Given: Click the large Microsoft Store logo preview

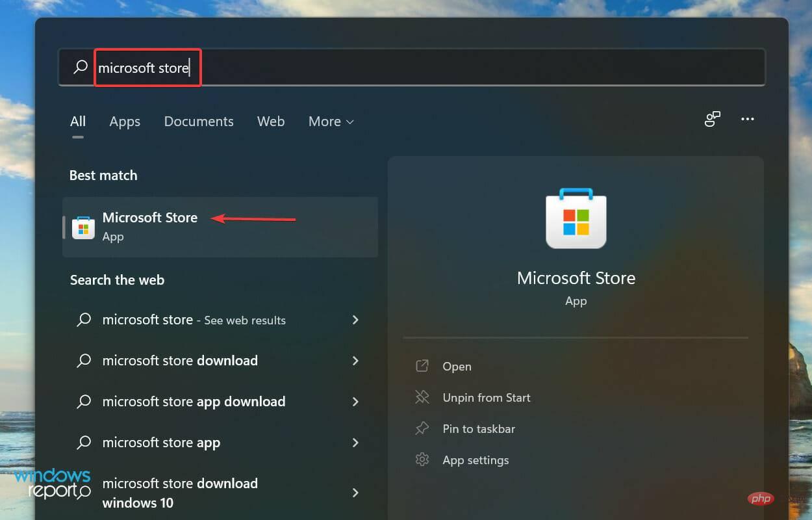Looking at the screenshot, I should 576,219.
